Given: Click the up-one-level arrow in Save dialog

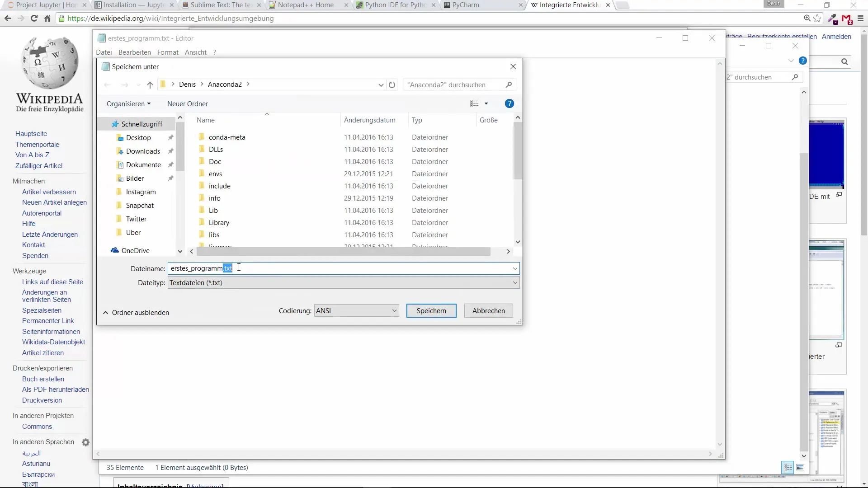Looking at the screenshot, I should pos(150,85).
